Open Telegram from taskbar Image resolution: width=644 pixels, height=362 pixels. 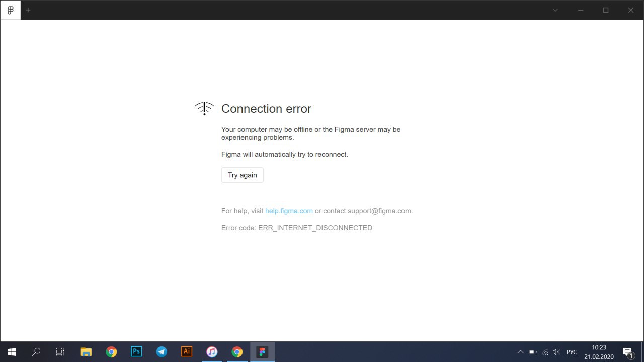[162, 352]
